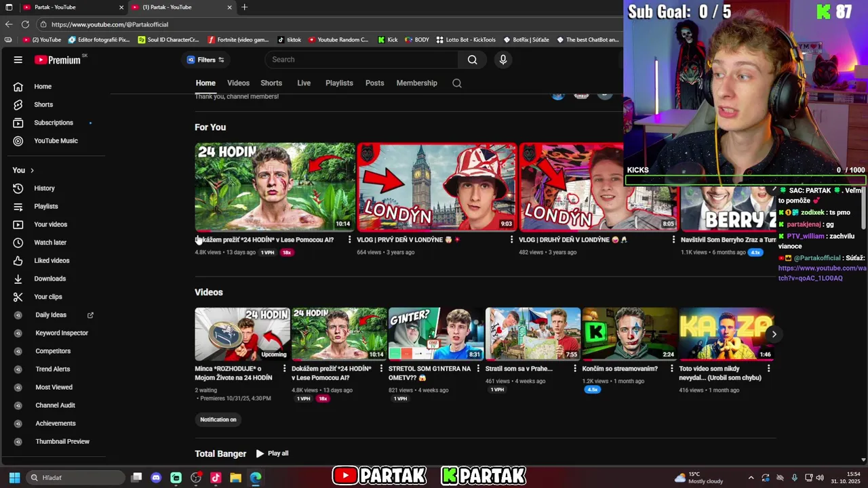The image size is (868, 488).
Task: Open the first Londýn vlog thumbnail
Action: click(x=437, y=187)
